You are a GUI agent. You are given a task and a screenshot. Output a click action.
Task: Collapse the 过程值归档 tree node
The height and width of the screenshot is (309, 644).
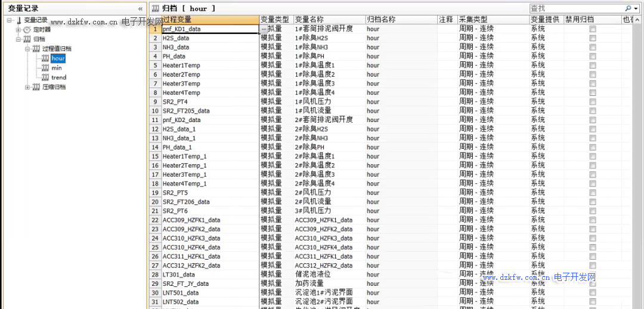coord(27,49)
